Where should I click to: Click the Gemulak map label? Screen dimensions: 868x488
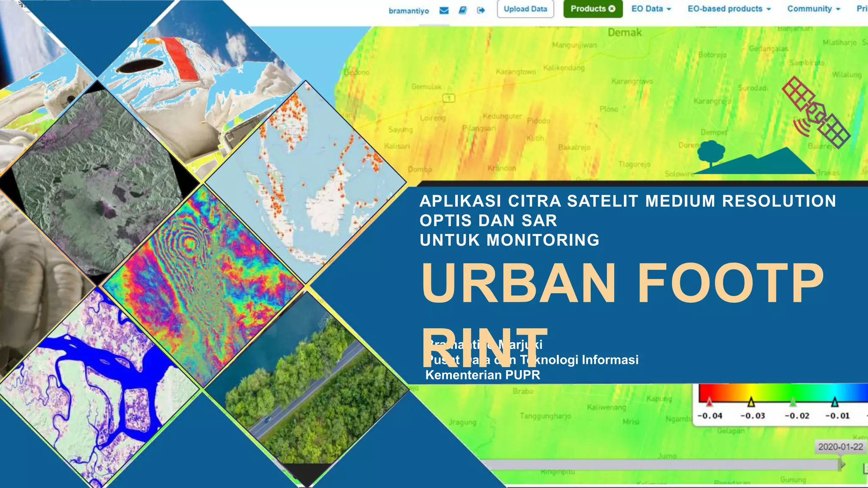(426, 87)
